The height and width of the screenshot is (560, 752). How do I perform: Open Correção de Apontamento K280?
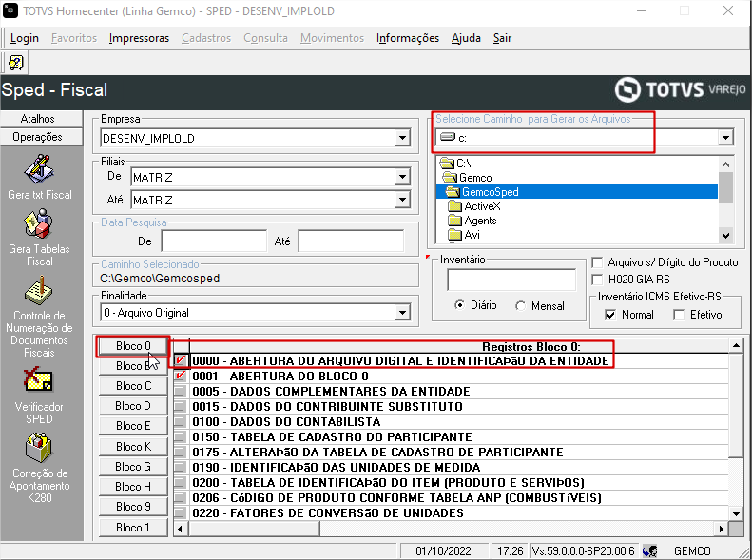coord(39,468)
